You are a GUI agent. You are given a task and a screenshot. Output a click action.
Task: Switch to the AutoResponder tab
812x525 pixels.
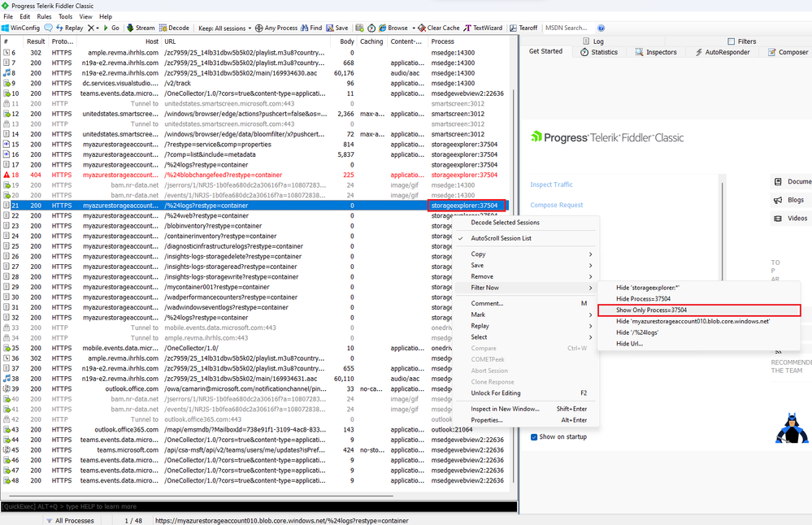tap(723, 52)
